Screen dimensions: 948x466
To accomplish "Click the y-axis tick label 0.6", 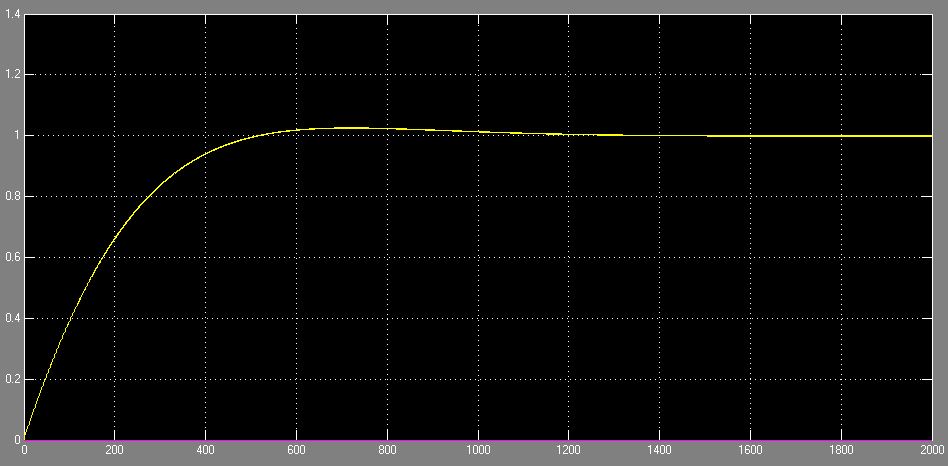I will [12, 258].
